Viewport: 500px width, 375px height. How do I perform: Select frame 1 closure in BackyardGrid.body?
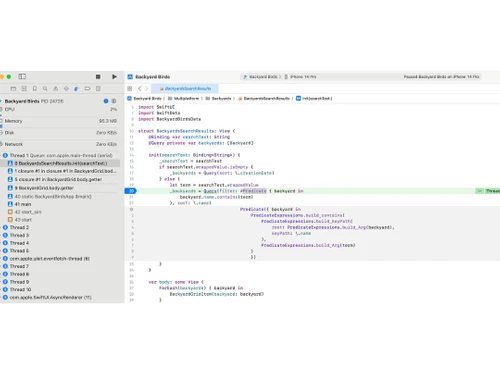coord(62,171)
